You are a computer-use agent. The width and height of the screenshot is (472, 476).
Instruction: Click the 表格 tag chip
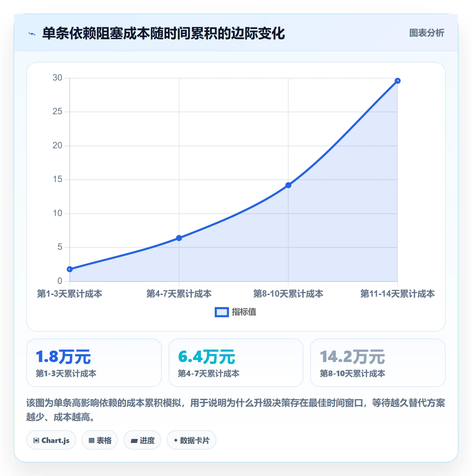click(100, 440)
